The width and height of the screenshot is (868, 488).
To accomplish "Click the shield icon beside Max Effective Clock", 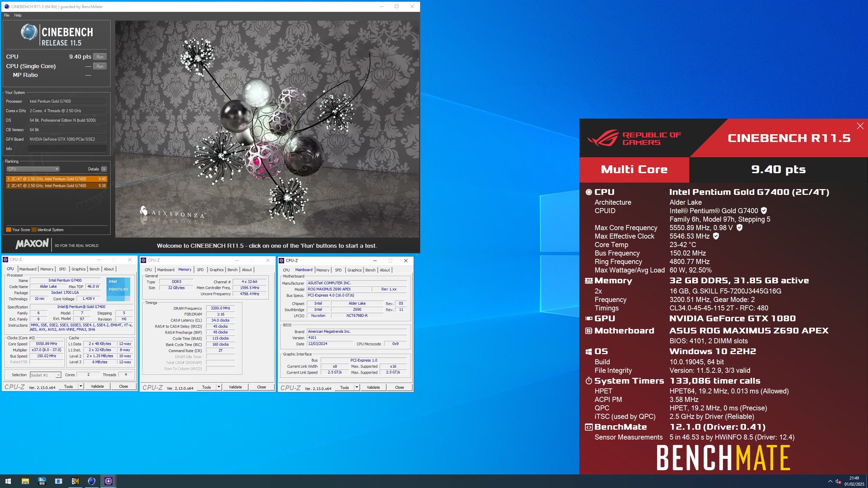I will [x=716, y=236].
